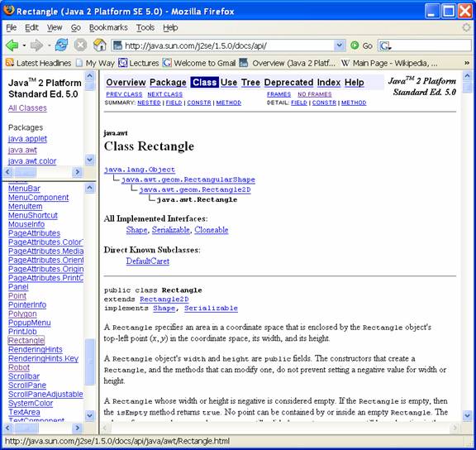Open the Index navigation tab

(x=329, y=83)
